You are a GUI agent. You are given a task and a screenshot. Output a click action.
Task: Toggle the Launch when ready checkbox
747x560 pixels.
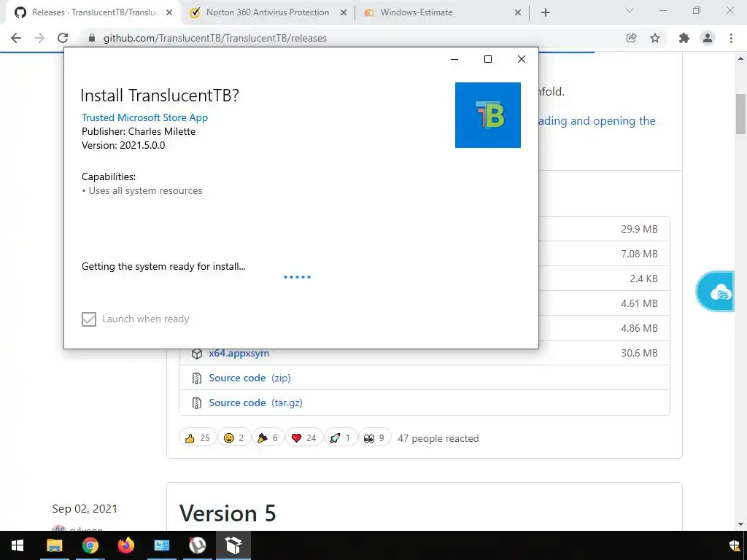(x=88, y=319)
